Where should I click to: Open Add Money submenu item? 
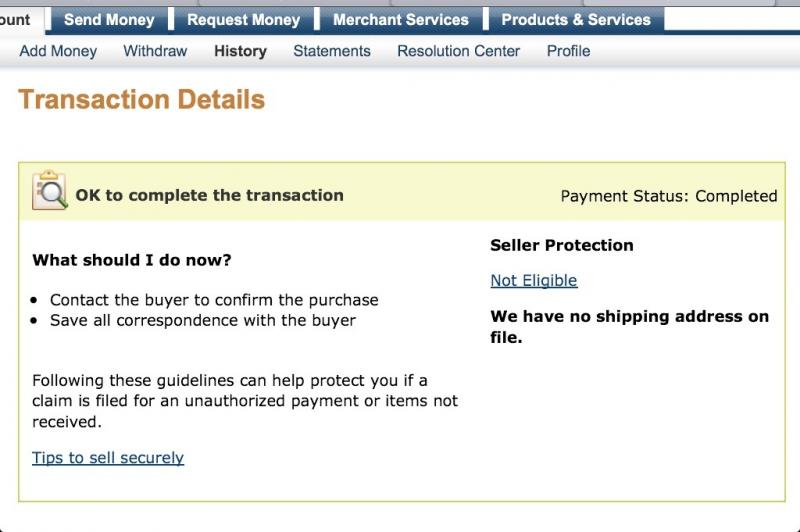point(58,51)
